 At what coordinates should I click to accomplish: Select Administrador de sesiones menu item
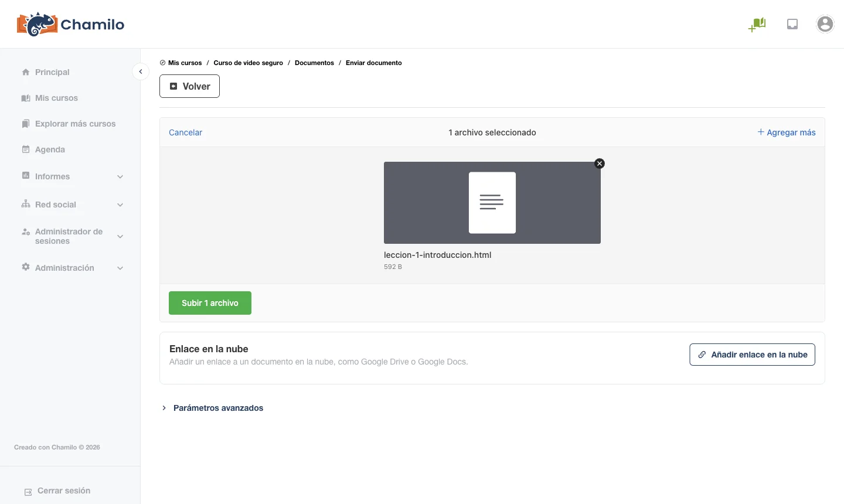(x=70, y=236)
